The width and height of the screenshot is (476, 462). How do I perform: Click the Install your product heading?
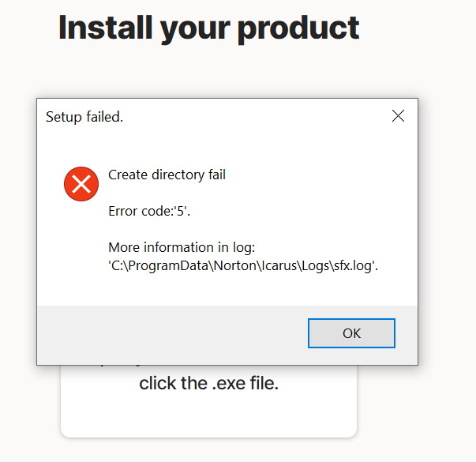209,29
